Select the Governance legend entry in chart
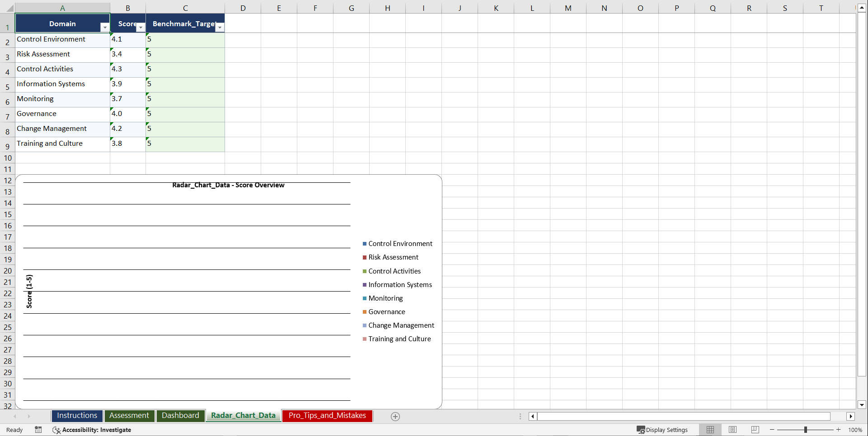The height and width of the screenshot is (436, 868). (386, 311)
